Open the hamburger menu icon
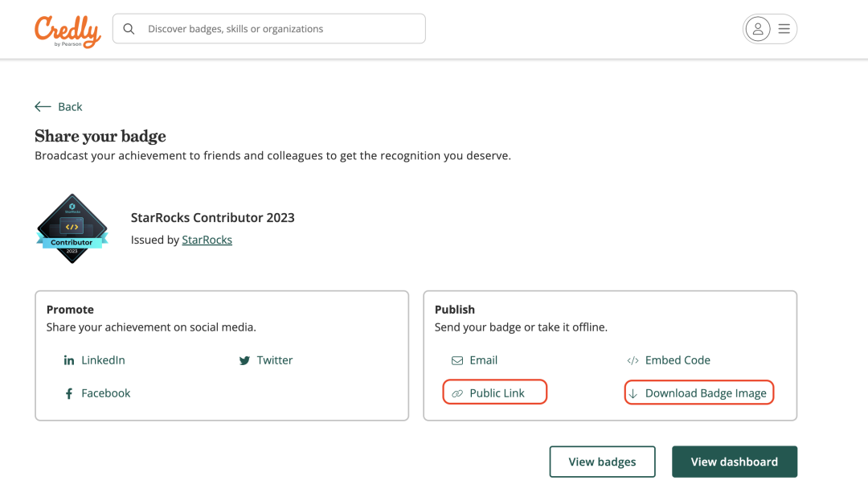The height and width of the screenshot is (493, 868). (x=784, y=29)
